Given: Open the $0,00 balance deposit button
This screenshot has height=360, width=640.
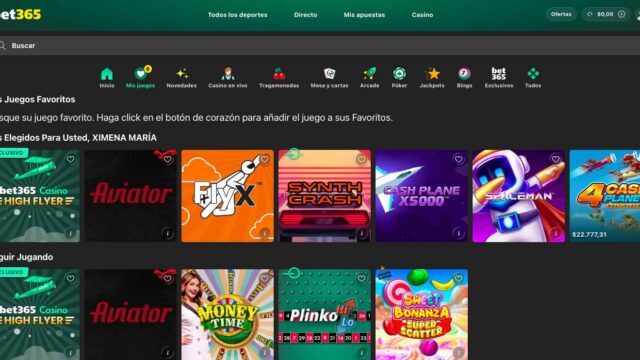Looking at the screenshot, I should [x=606, y=14].
